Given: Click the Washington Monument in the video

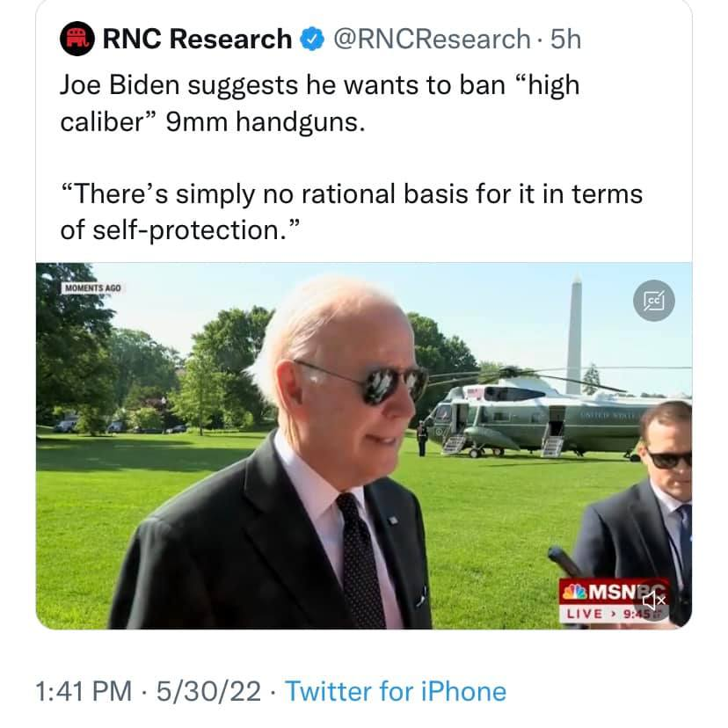Looking at the screenshot, I should (x=574, y=334).
